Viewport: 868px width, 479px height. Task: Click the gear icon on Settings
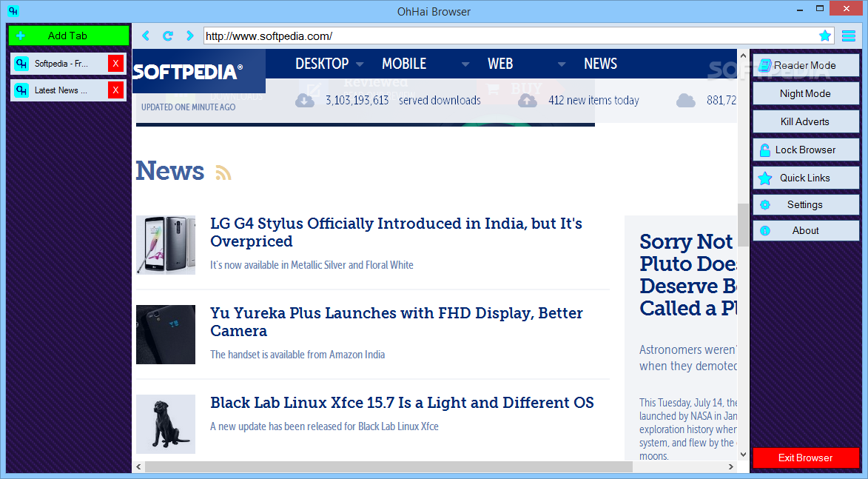click(765, 205)
